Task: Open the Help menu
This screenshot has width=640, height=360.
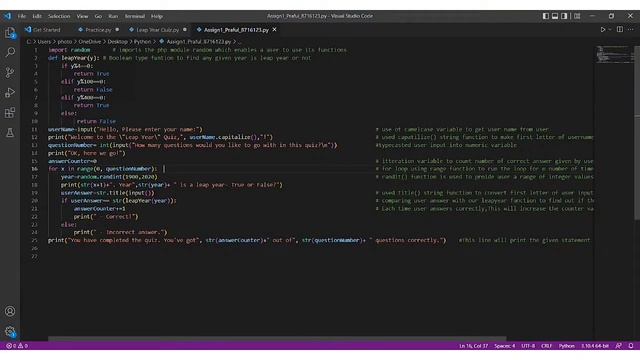Action: [157, 16]
